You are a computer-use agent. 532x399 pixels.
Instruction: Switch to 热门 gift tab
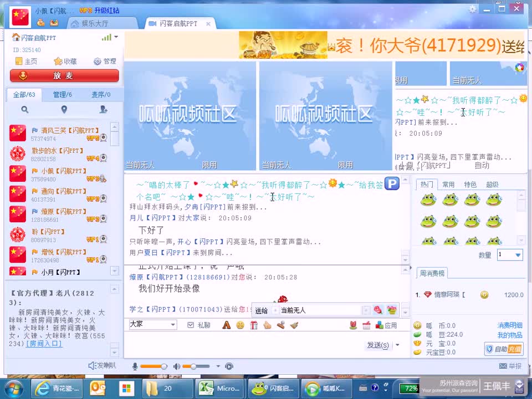point(427,184)
